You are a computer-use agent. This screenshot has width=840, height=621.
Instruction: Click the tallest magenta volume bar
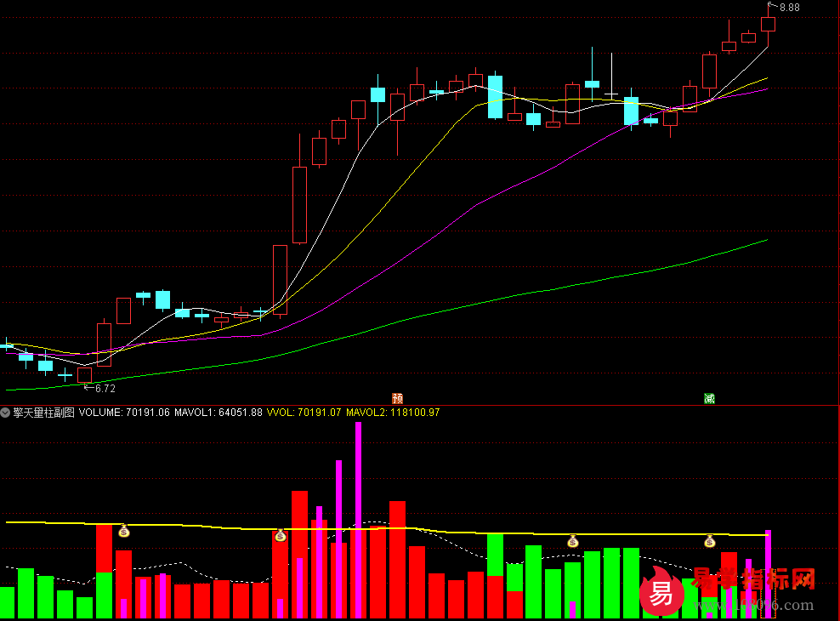[358, 519]
